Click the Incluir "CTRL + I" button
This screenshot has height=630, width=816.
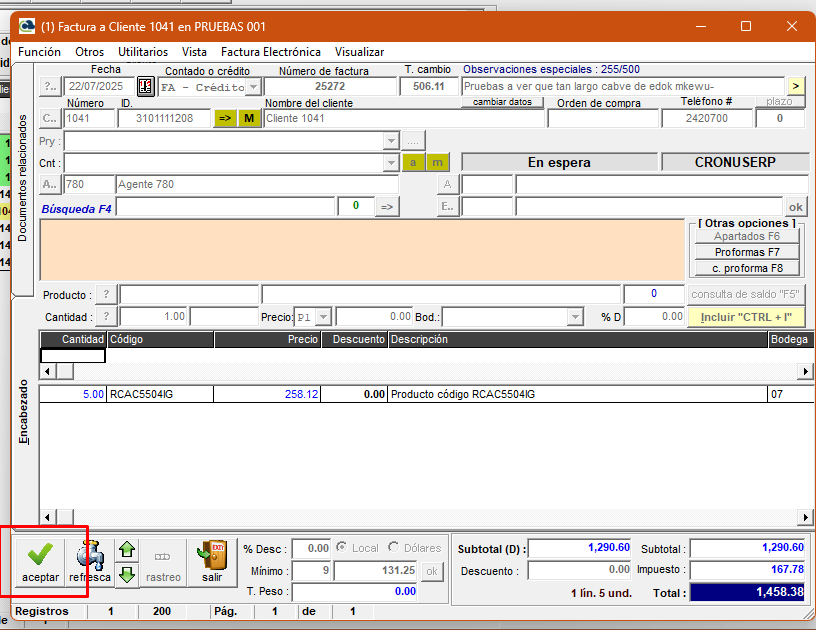pos(745,316)
